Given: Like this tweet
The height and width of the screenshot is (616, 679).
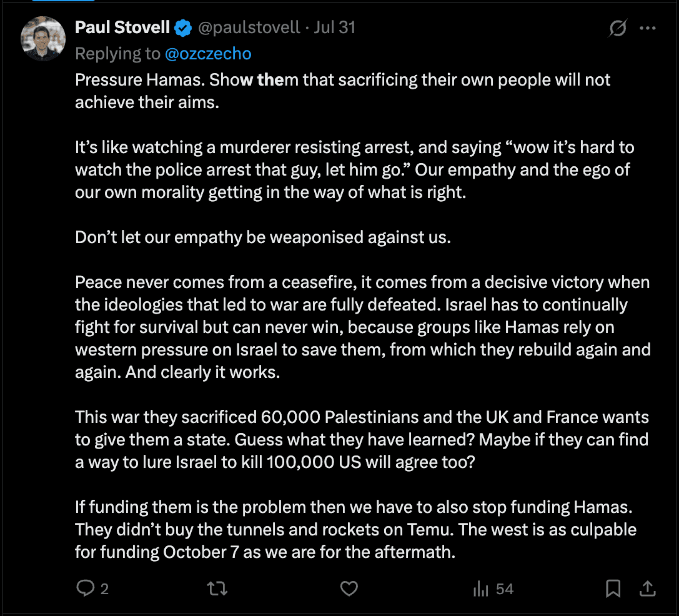Looking at the screenshot, I should click(x=349, y=589).
